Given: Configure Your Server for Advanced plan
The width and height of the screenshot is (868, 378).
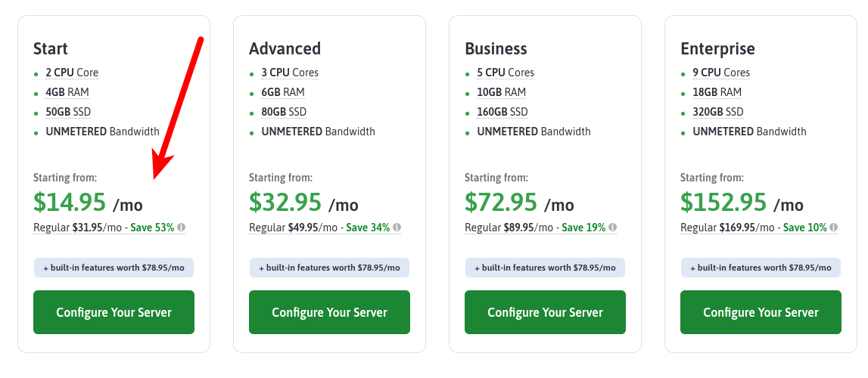Looking at the screenshot, I should [x=329, y=312].
